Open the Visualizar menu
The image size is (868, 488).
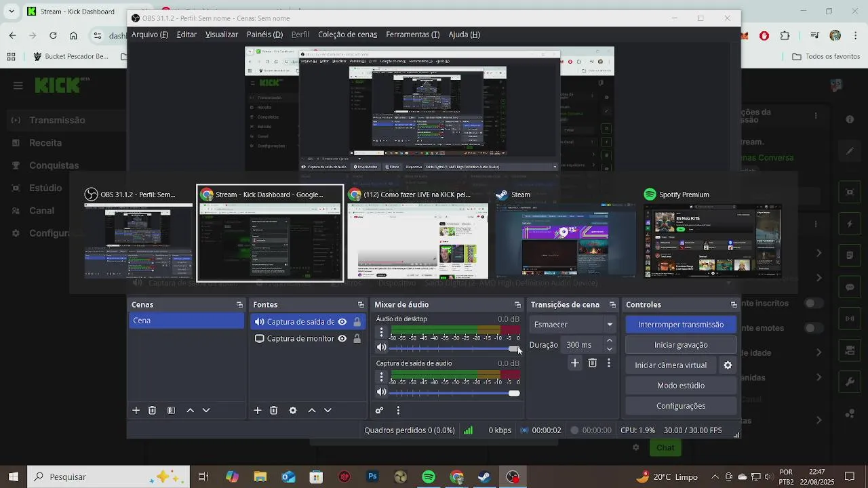click(x=222, y=35)
